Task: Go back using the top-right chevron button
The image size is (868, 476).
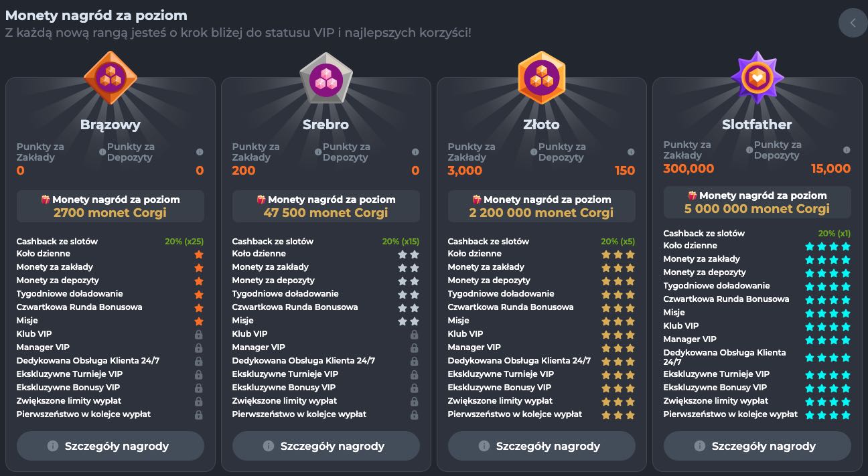Action: (x=853, y=23)
